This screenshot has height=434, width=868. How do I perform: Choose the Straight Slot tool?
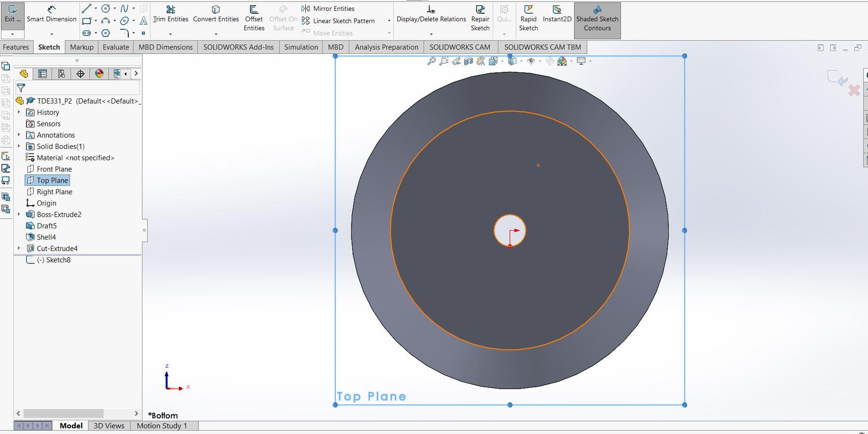click(x=86, y=33)
